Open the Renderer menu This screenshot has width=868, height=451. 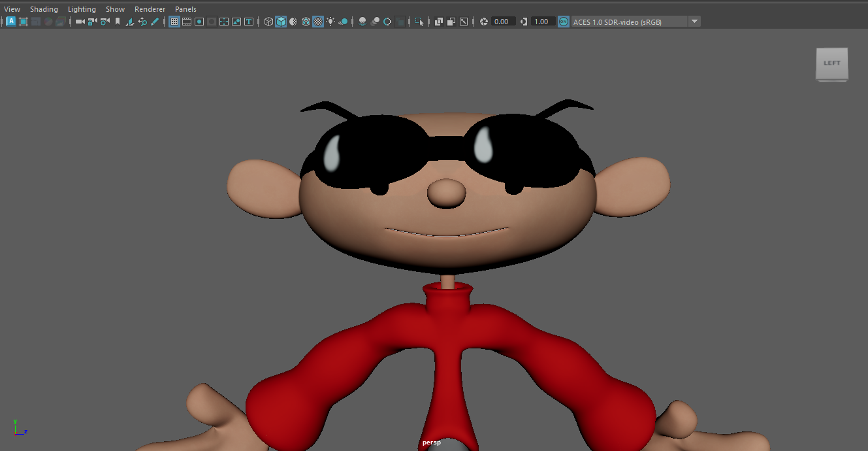(x=150, y=9)
